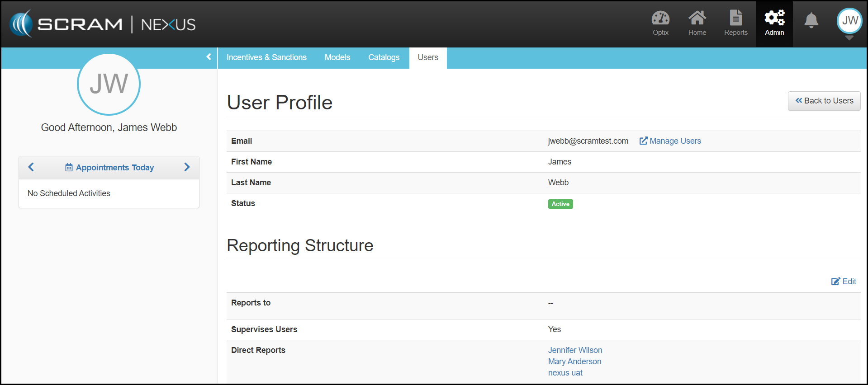Open Jennifer Wilson's profile link
The width and height of the screenshot is (868, 385).
[x=575, y=350]
